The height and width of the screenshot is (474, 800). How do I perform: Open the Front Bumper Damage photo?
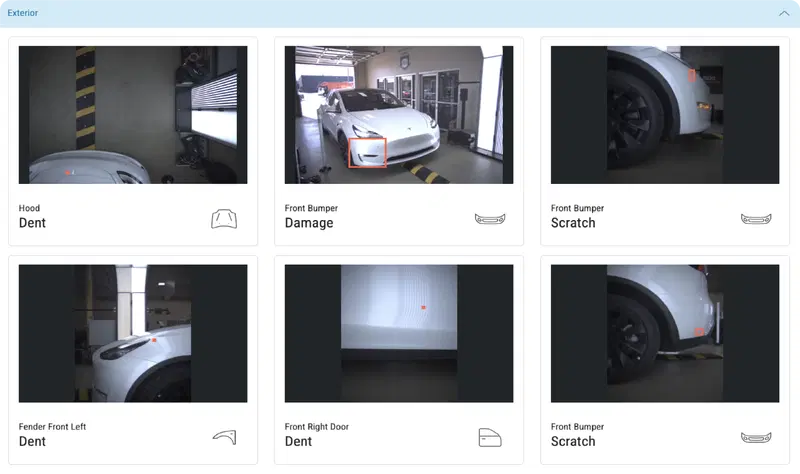click(x=399, y=115)
